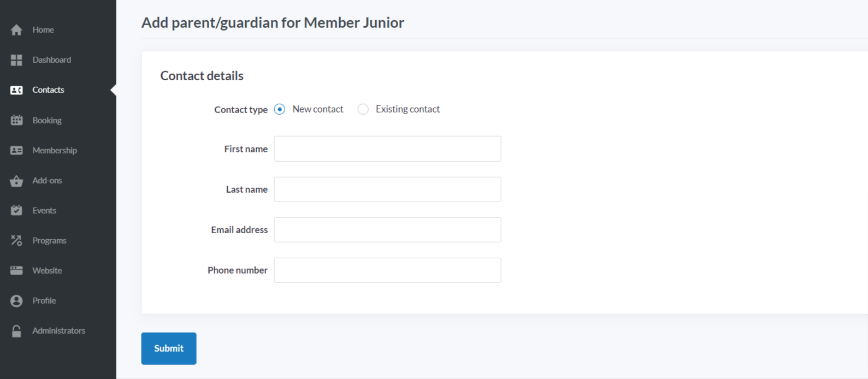The width and height of the screenshot is (868, 379).
Task: Go to the Membership menu label
Action: 55,150
